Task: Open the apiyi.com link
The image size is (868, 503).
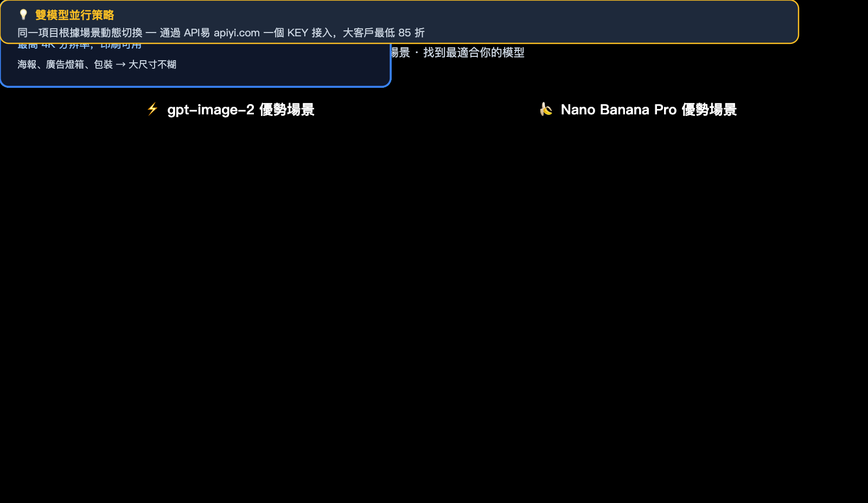Action: click(x=237, y=33)
